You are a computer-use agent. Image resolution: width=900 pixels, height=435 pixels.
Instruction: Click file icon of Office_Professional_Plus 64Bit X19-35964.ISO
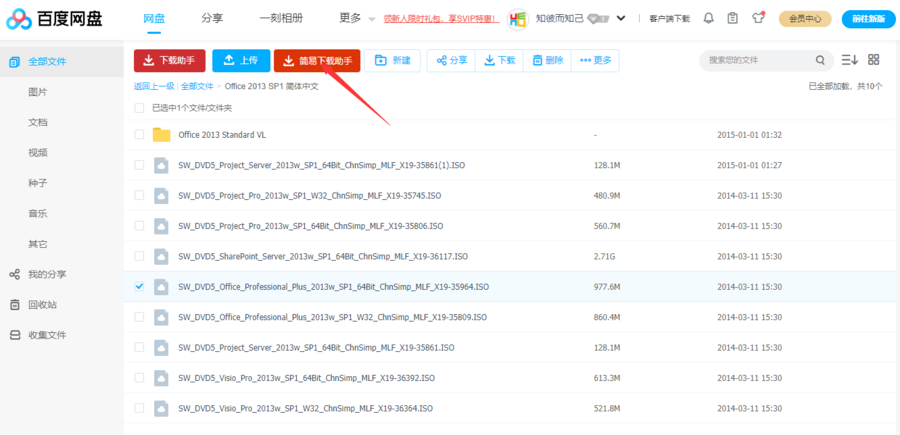162,286
